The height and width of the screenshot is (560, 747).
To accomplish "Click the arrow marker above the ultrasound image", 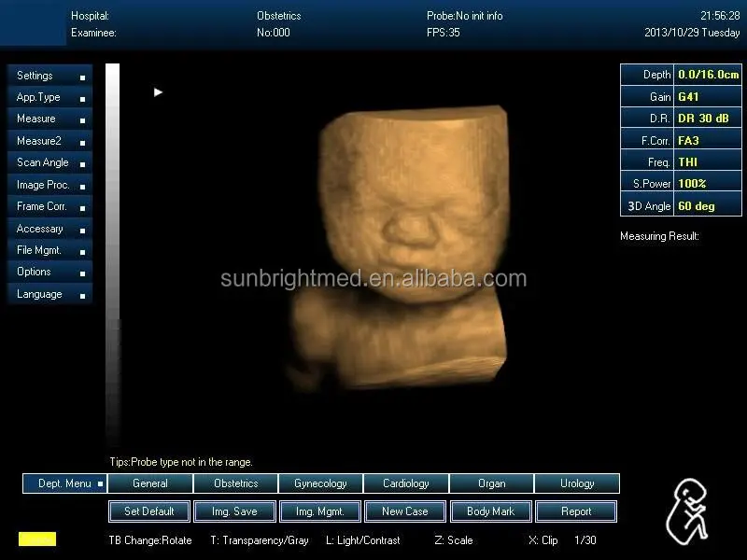I will tap(159, 92).
